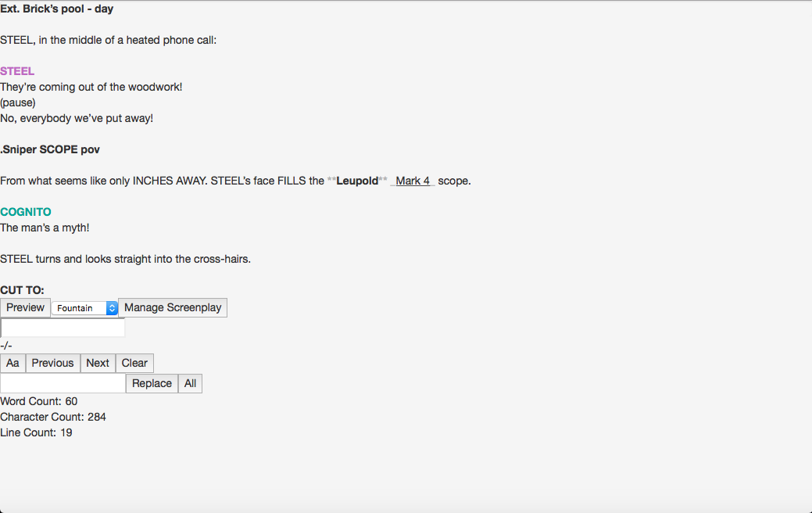Go to Previous search match

tap(53, 364)
